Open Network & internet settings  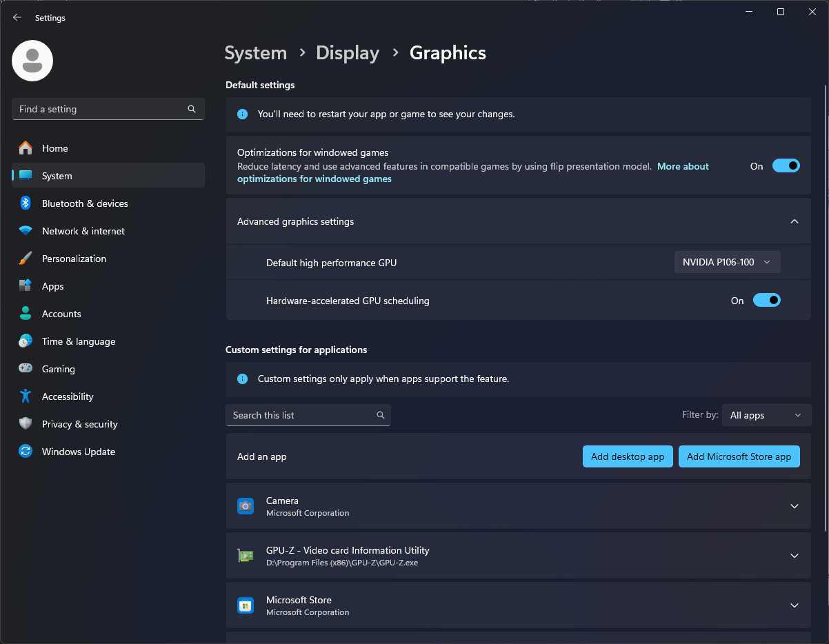pyautogui.click(x=83, y=231)
